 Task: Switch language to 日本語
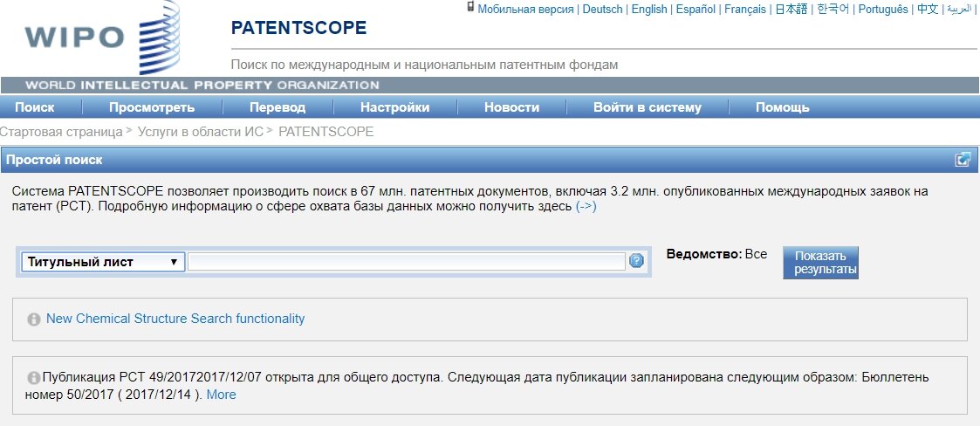click(792, 10)
